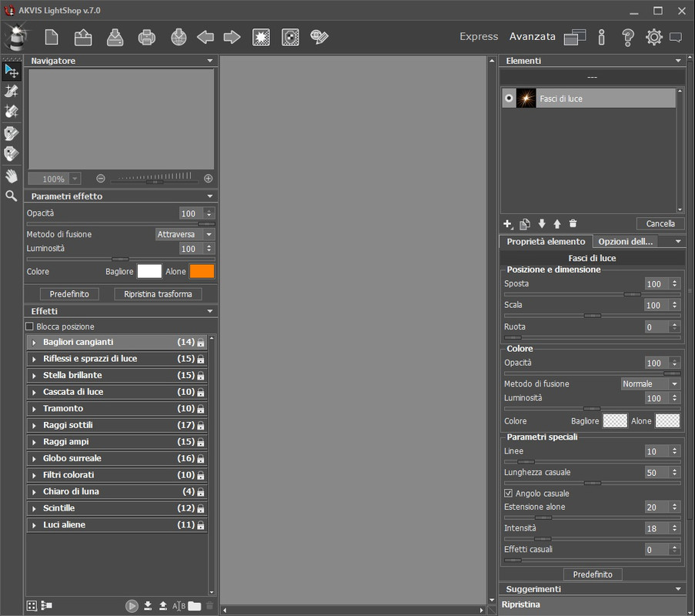Image resolution: width=695 pixels, height=616 pixels.
Task: Click the Ripristina trasforma button
Action: tap(158, 294)
